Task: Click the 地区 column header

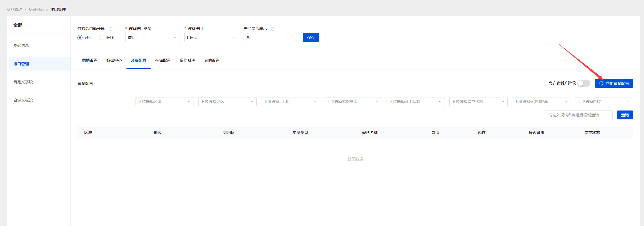Action: click(157, 133)
